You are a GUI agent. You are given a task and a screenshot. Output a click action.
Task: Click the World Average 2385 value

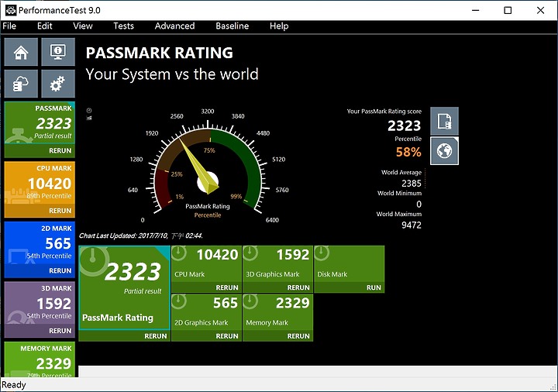tap(412, 183)
